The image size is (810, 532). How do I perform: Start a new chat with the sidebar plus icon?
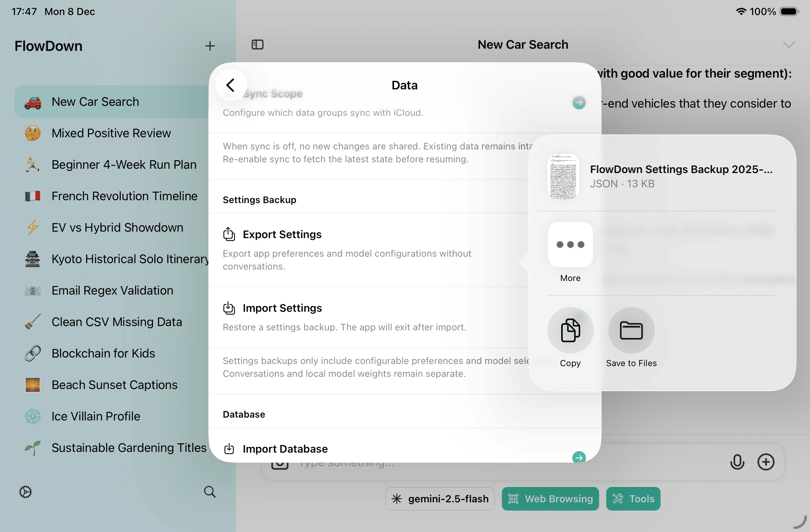pos(210,46)
